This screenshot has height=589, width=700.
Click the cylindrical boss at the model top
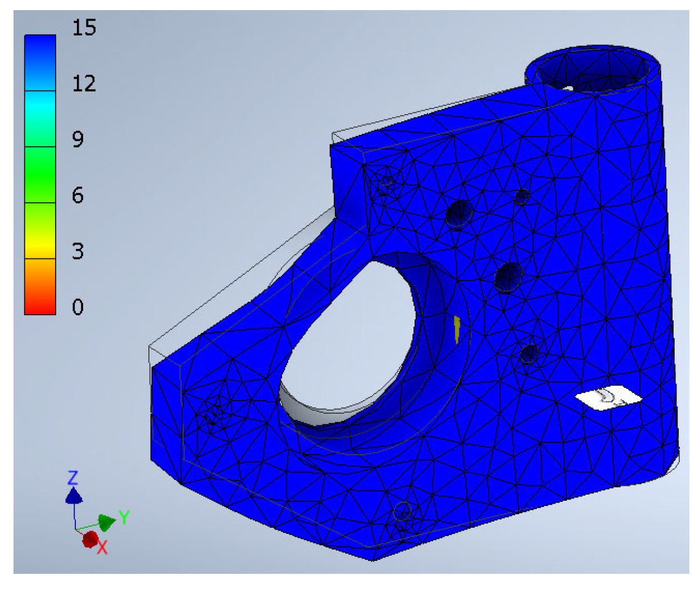tap(593, 70)
